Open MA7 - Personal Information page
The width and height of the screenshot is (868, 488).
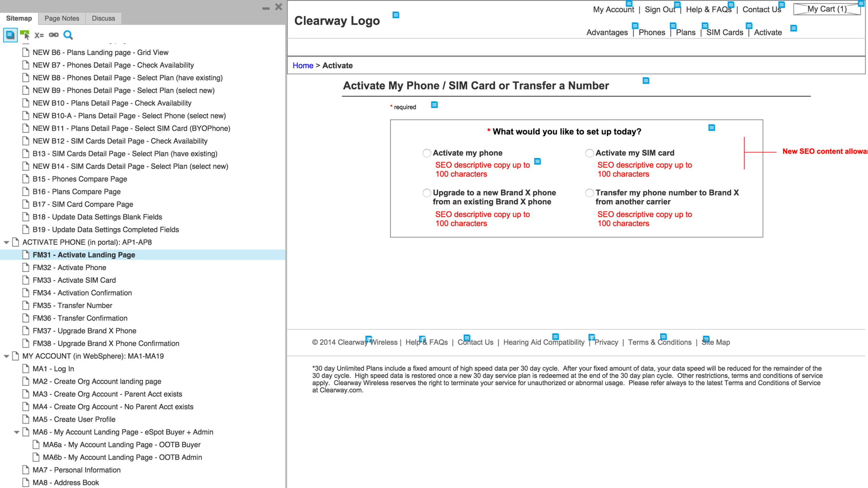tap(76, 470)
